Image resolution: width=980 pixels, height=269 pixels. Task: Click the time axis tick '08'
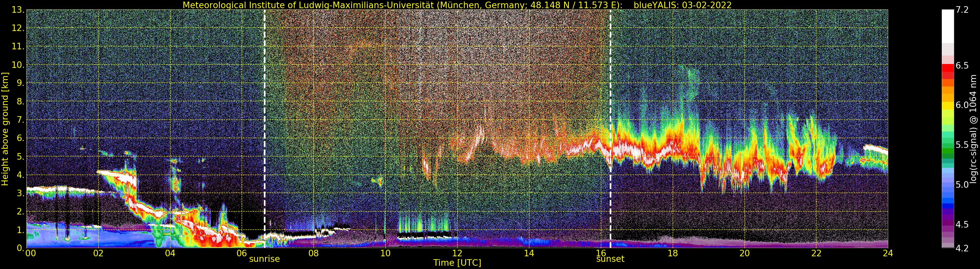tap(313, 253)
